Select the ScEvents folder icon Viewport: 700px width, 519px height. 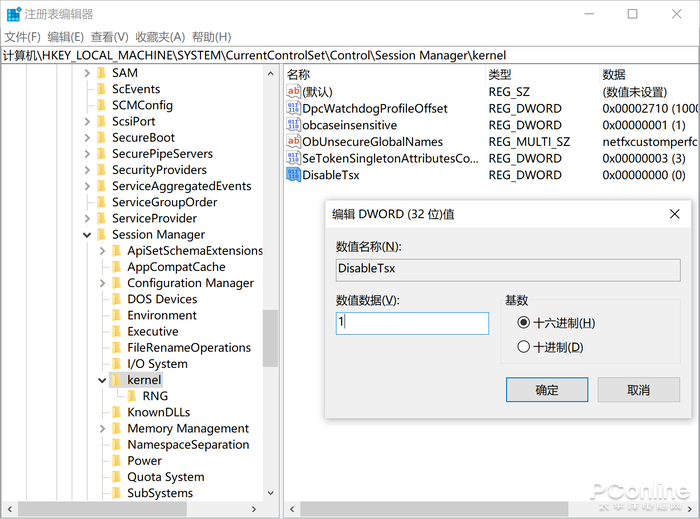(102, 89)
